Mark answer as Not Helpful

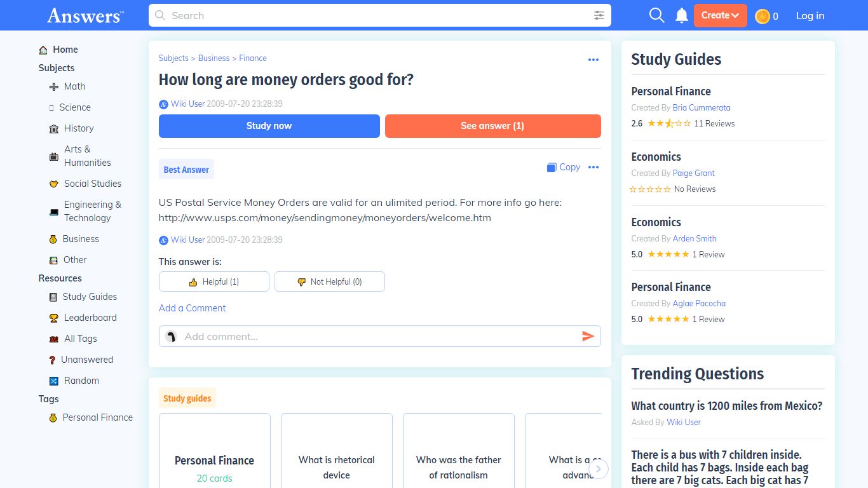pos(330,281)
